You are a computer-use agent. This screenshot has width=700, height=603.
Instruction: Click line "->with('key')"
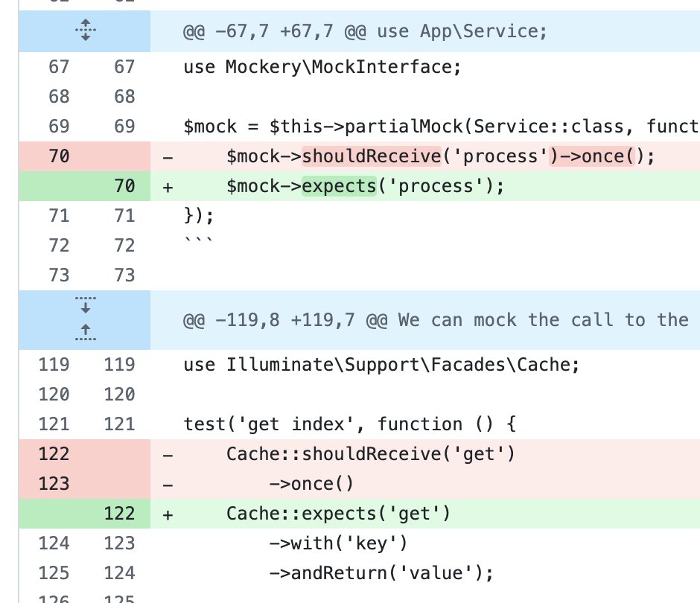pos(338,543)
